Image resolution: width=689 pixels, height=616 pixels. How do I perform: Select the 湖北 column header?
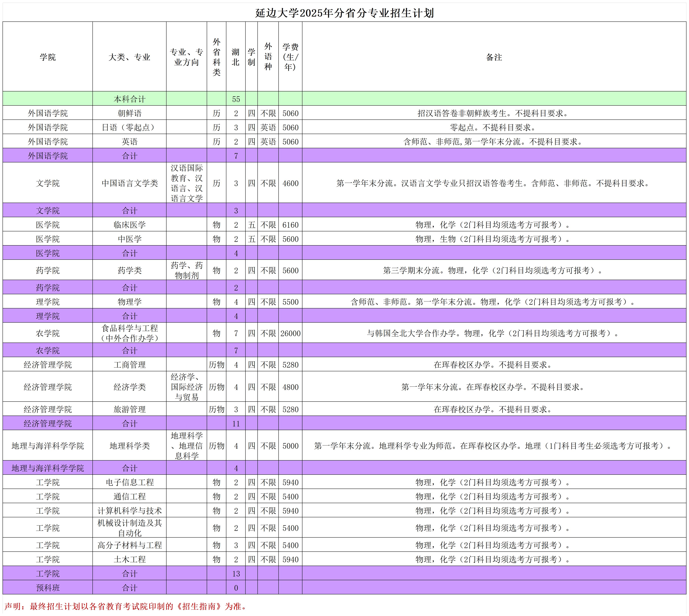click(236, 57)
